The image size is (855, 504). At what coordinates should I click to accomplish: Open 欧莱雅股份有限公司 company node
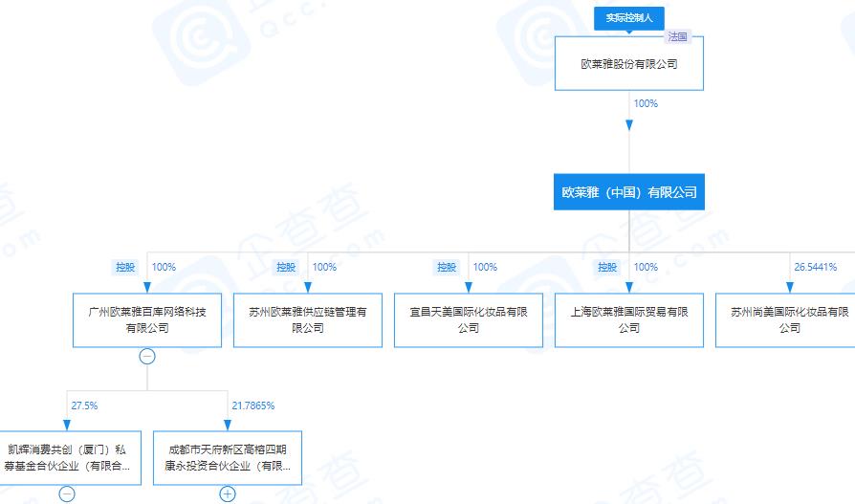pyautogui.click(x=628, y=64)
